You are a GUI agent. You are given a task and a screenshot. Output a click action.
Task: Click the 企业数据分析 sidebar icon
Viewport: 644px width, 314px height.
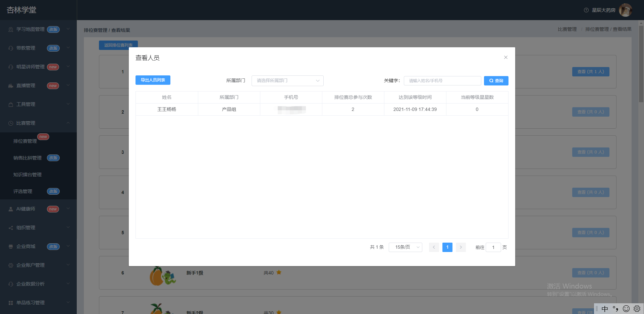pos(11,284)
